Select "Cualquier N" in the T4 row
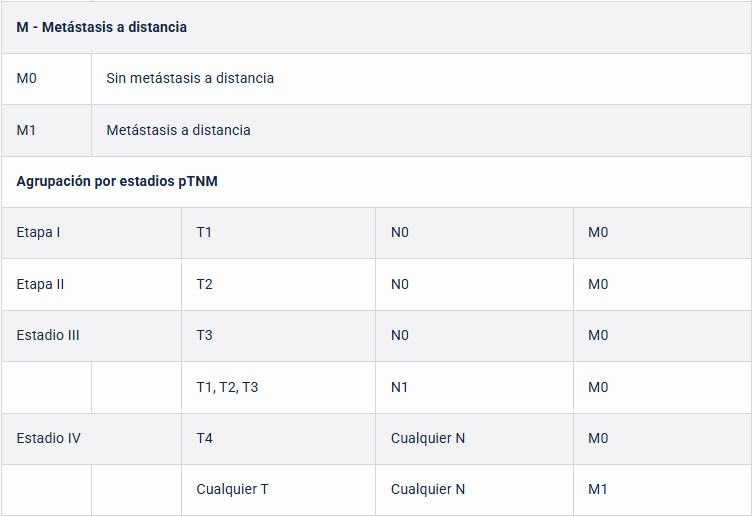 pos(428,438)
